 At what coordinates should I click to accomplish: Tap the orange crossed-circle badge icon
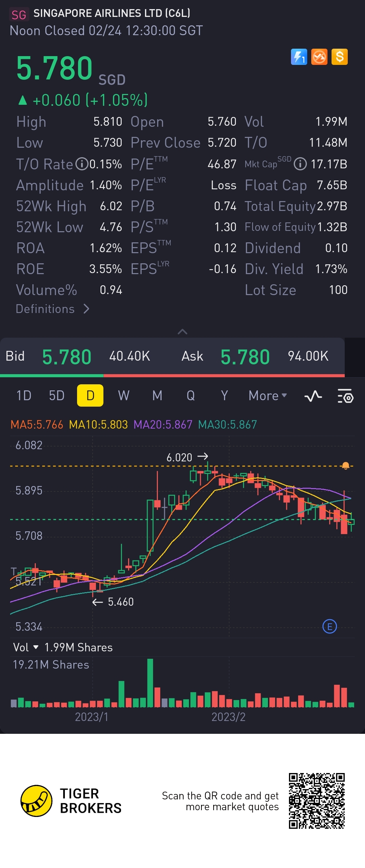tap(319, 57)
